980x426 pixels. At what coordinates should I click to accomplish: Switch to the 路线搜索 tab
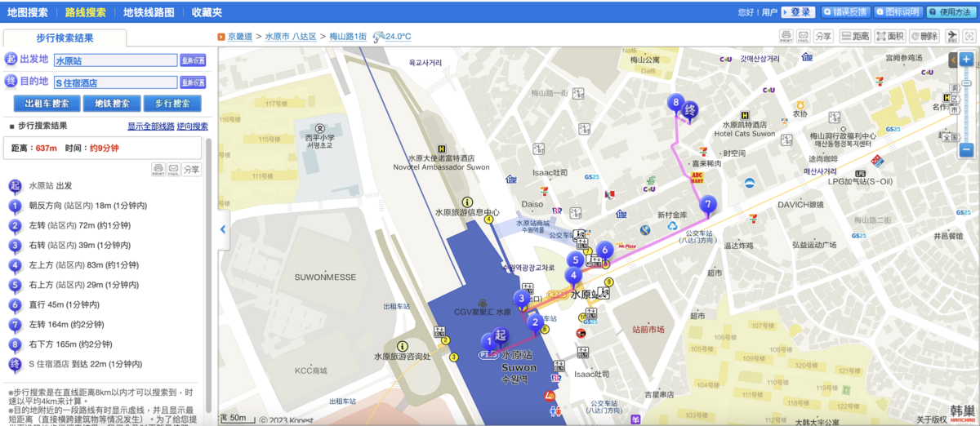click(85, 12)
